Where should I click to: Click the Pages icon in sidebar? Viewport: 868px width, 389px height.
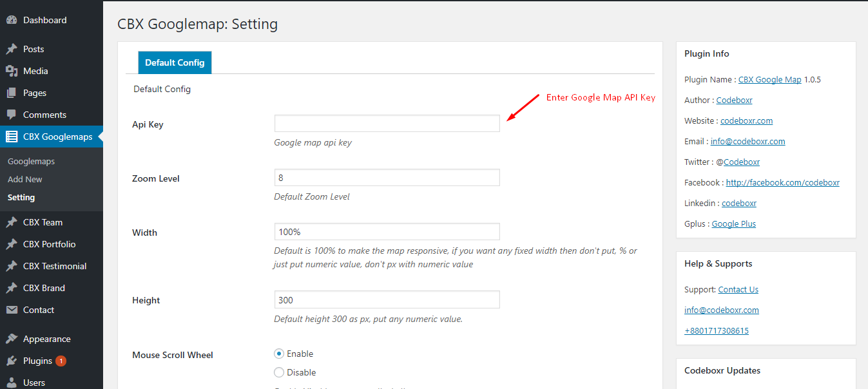click(x=12, y=93)
